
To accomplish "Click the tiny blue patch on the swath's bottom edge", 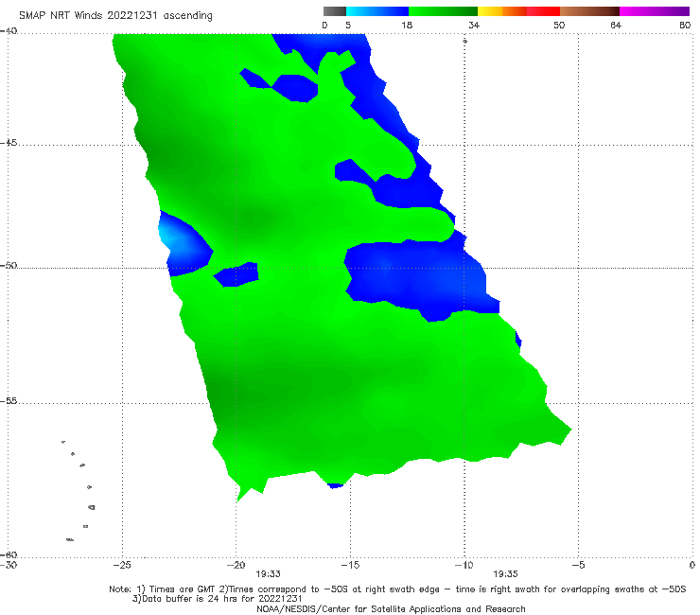I will point(335,485).
